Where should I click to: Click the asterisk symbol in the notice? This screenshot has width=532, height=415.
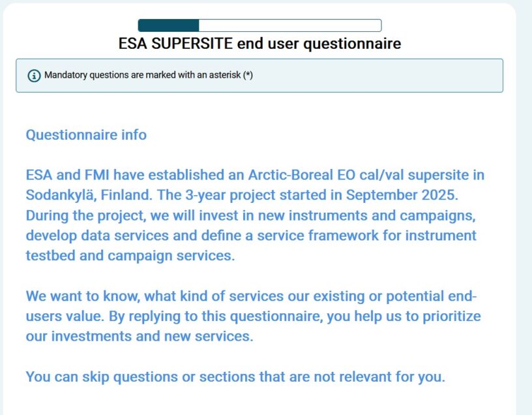(x=248, y=75)
